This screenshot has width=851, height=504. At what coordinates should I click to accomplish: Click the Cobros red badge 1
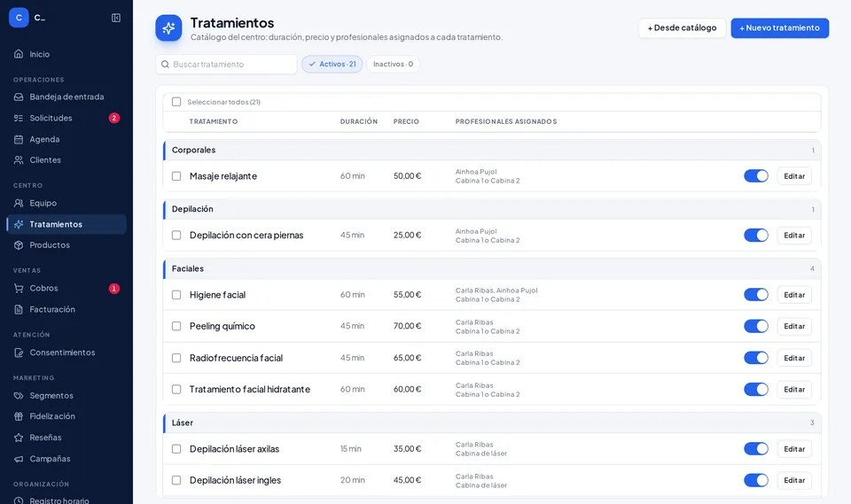[114, 288]
